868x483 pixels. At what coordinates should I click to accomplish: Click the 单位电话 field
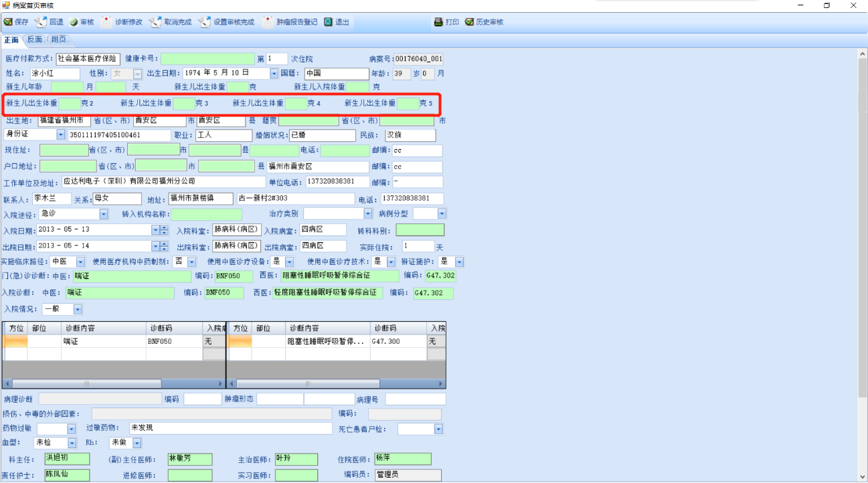click(337, 182)
